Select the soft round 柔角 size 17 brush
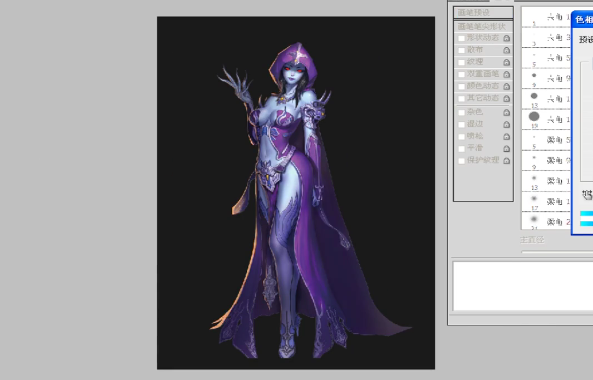 click(546, 201)
